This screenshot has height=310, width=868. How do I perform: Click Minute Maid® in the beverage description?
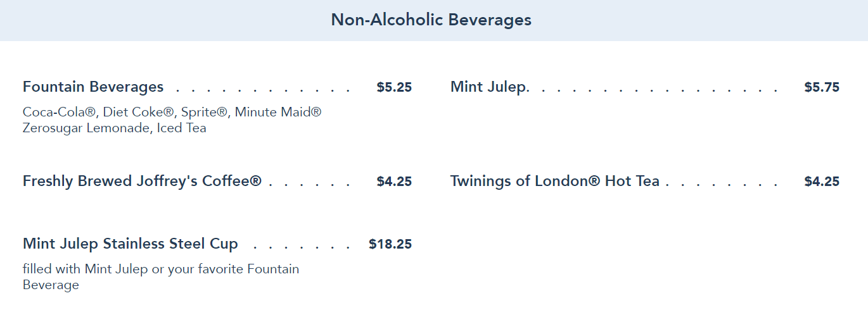point(278,112)
